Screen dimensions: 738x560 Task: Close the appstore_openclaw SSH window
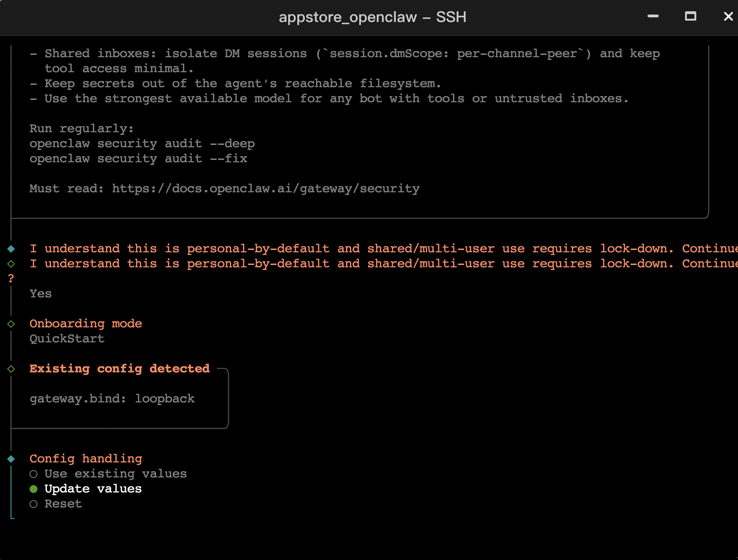click(x=728, y=16)
